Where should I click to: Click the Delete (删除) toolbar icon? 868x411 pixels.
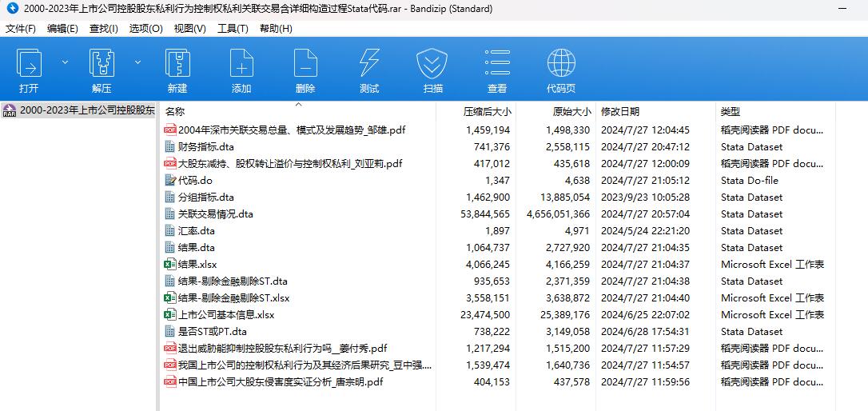click(x=305, y=62)
